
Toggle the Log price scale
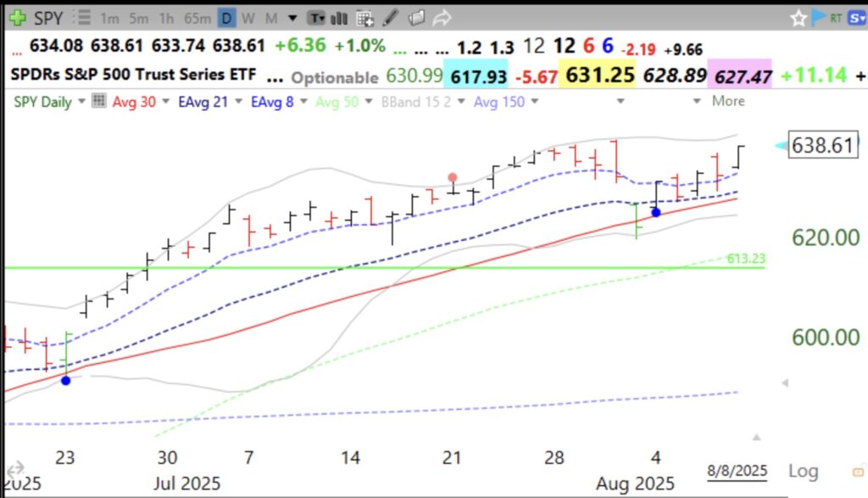click(803, 471)
